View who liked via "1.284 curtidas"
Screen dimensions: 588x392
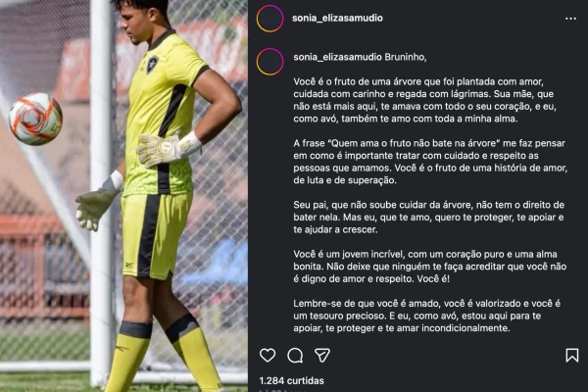[x=291, y=381]
